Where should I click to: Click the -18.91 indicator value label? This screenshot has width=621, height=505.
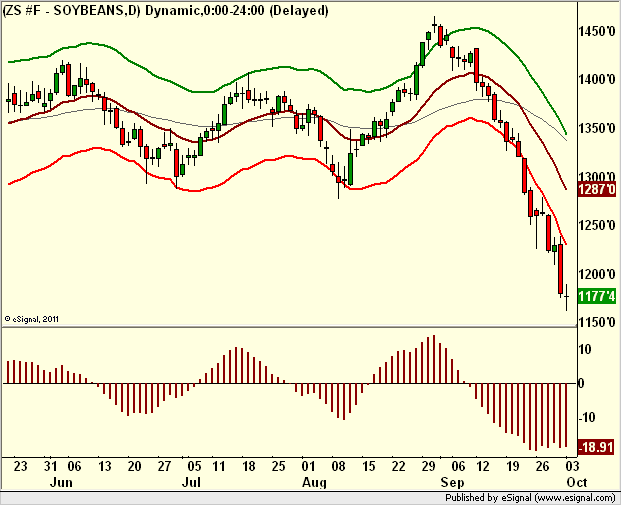tap(597, 447)
